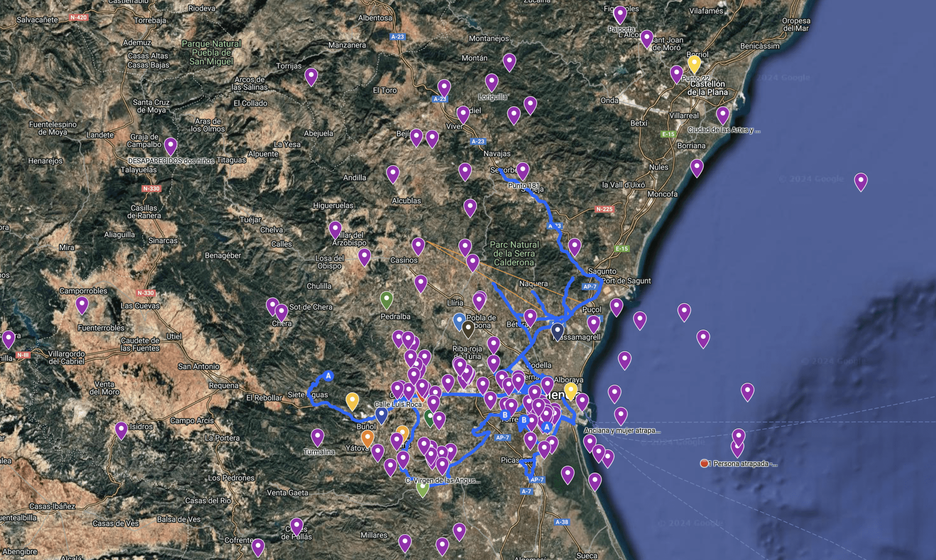Click the Castellón de la Plana city label
936x560 pixels.
(707, 88)
